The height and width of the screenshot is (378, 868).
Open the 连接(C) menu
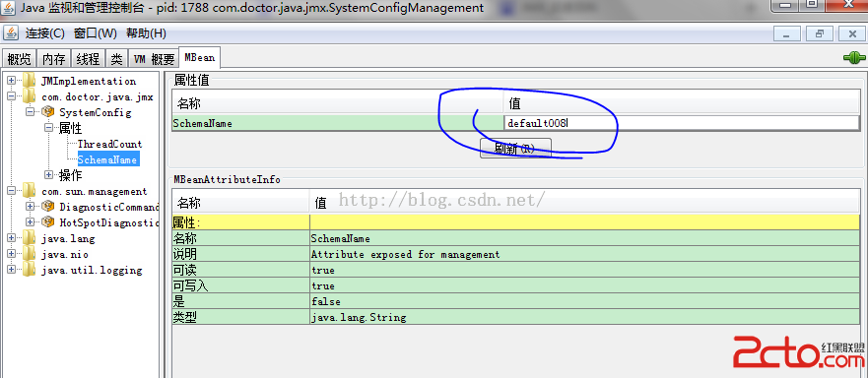(x=45, y=33)
